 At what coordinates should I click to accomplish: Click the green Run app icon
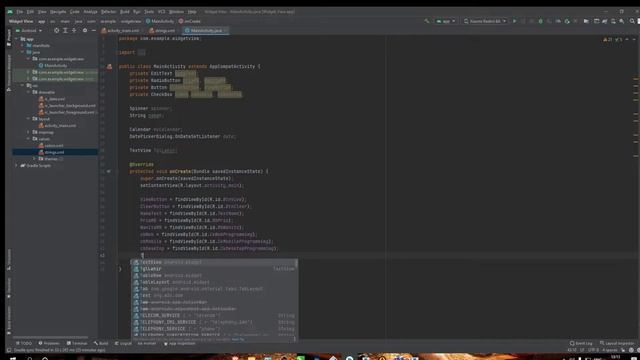tap(514, 21)
